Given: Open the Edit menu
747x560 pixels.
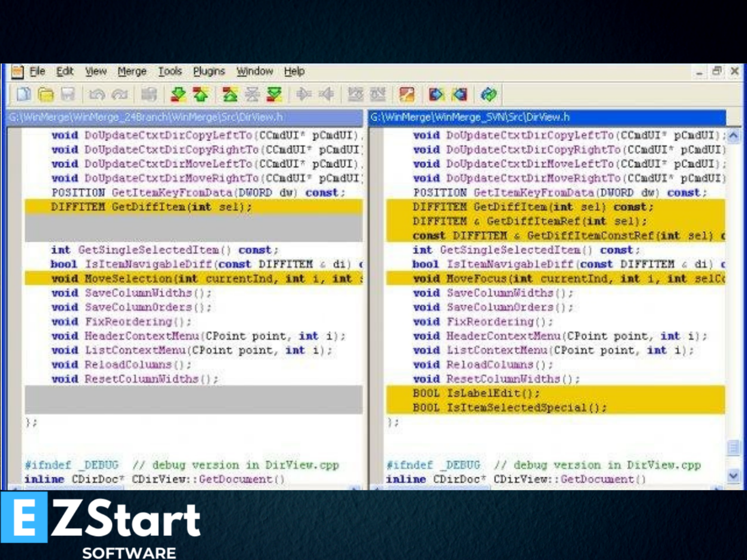Looking at the screenshot, I should tap(65, 71).
